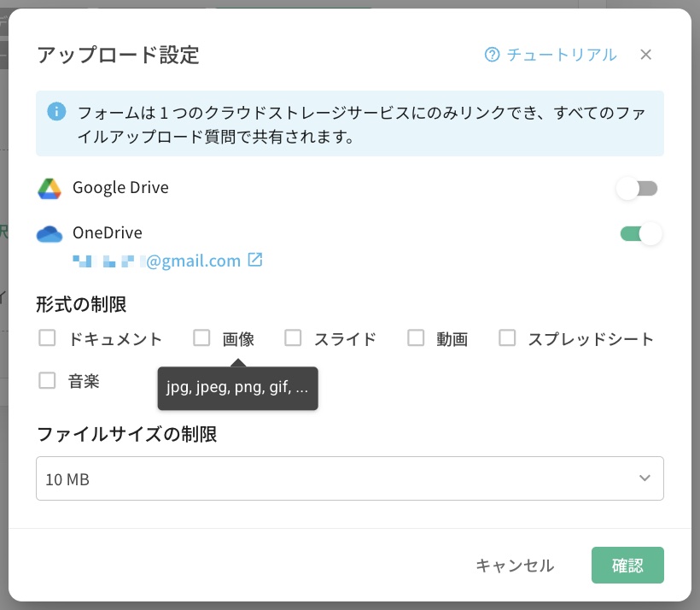Close the アップロード設定 dialog
The height and width of the screenshot is (610, 700).
[645, 55]
